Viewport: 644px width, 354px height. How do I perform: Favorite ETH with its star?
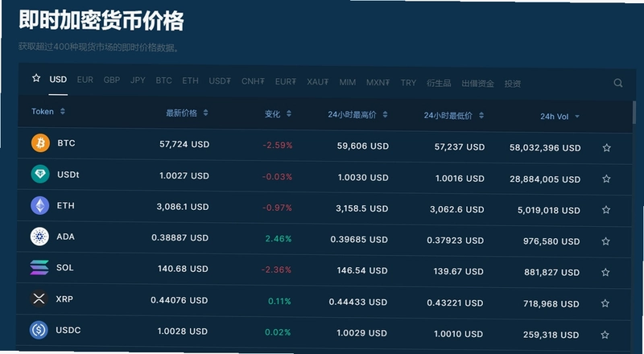pos(606,210)
